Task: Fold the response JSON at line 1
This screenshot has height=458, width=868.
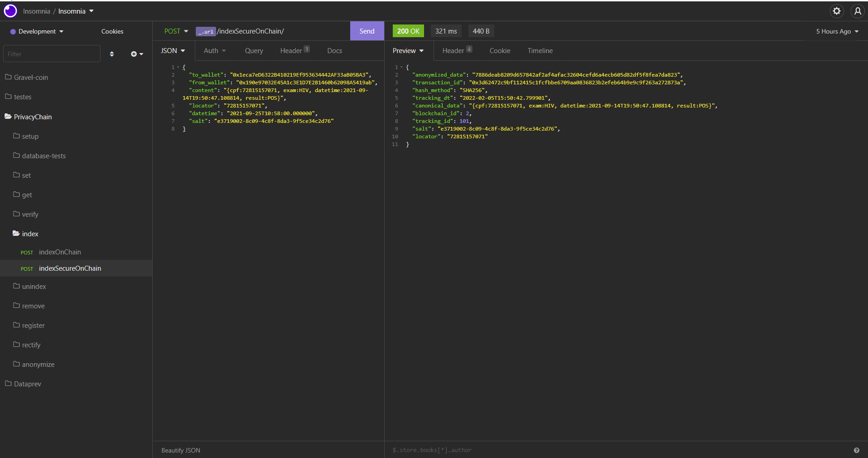Action: (x=401, y=67)
